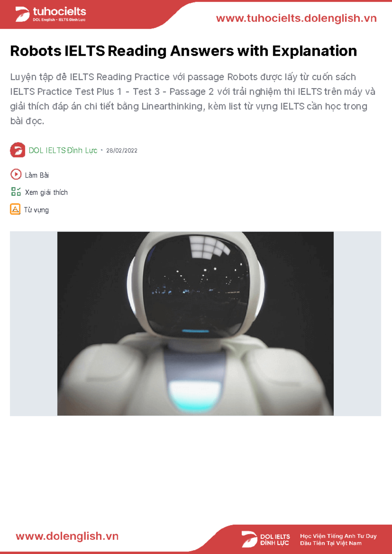
Task: Click the DOL IELTS Đình Lực footer logo
Action: 266,539
